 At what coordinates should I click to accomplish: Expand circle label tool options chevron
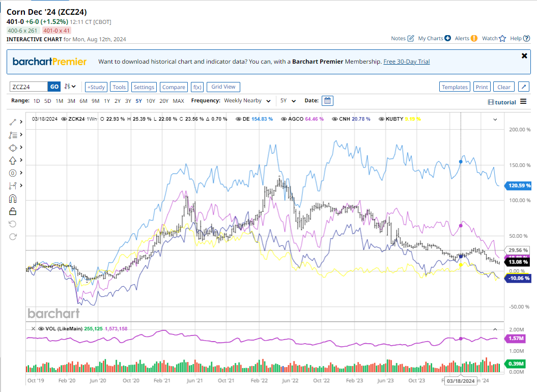(21, 173)
